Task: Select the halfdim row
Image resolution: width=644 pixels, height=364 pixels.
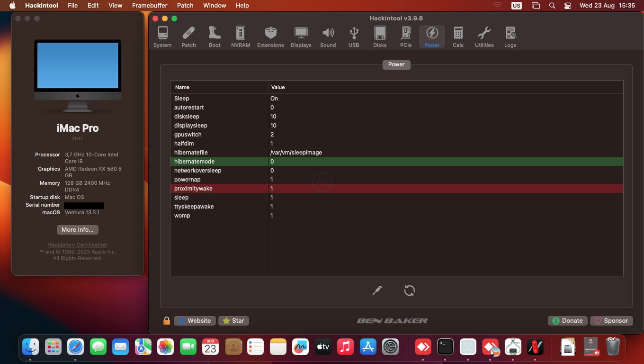Action: [397, 144]
